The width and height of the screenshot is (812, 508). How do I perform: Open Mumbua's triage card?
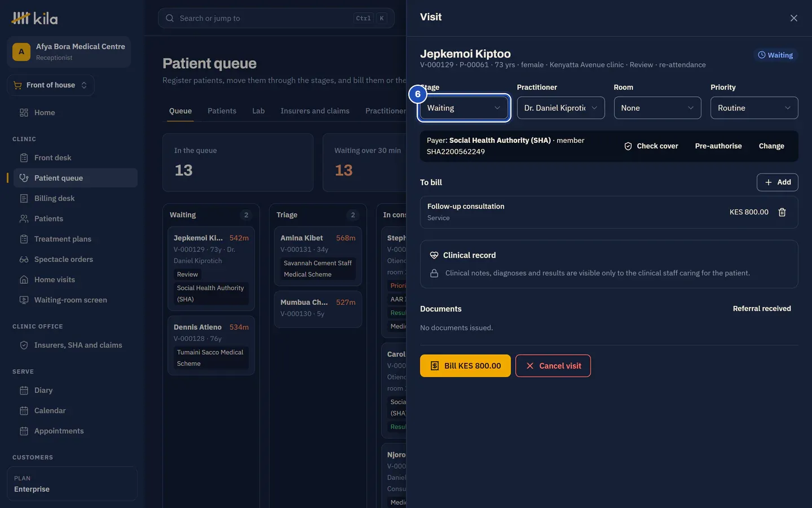[x=318, y=309]
